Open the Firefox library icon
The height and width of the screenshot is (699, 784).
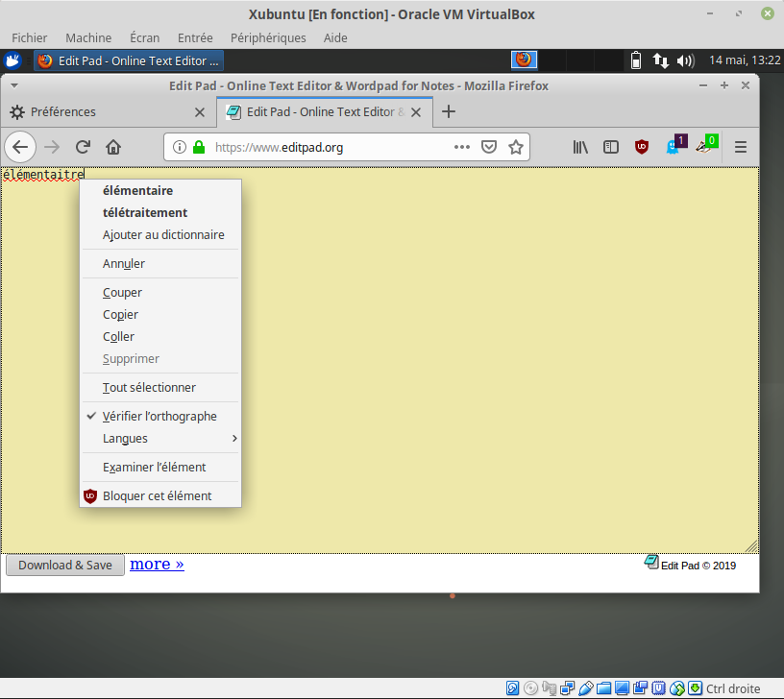pyautogui.click(x=580, y=147)
